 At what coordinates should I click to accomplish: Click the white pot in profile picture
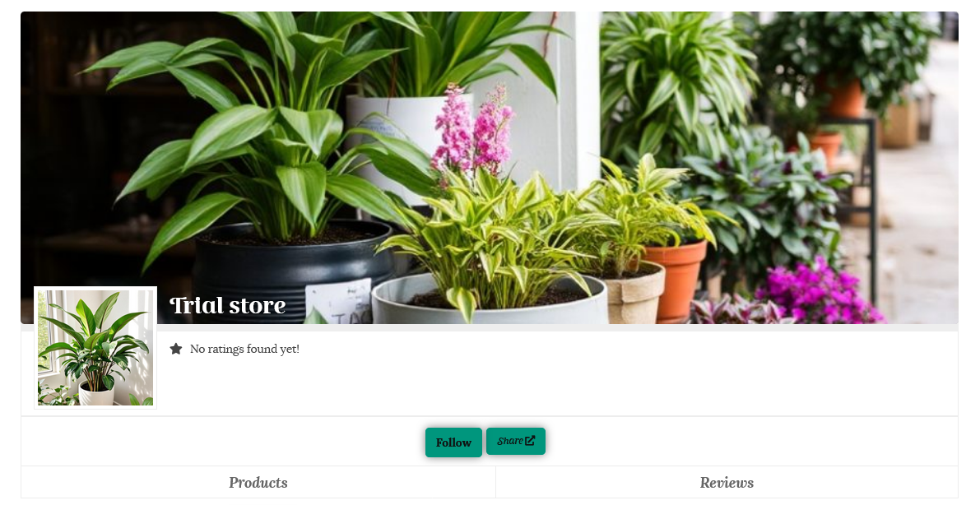(96, 394)
